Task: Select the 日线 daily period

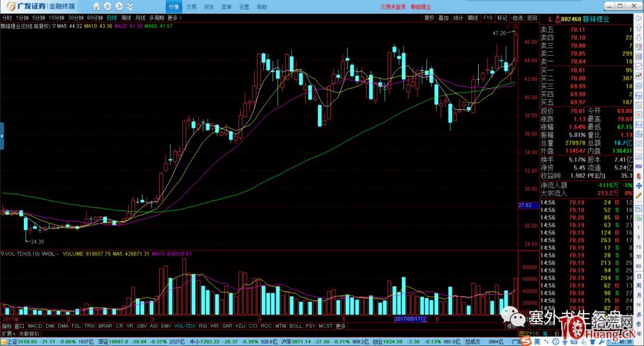Action: [x=112, y=18]
